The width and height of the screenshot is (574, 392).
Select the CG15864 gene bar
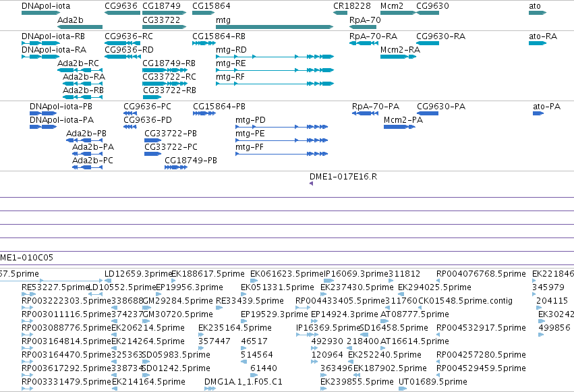point(203,13)
